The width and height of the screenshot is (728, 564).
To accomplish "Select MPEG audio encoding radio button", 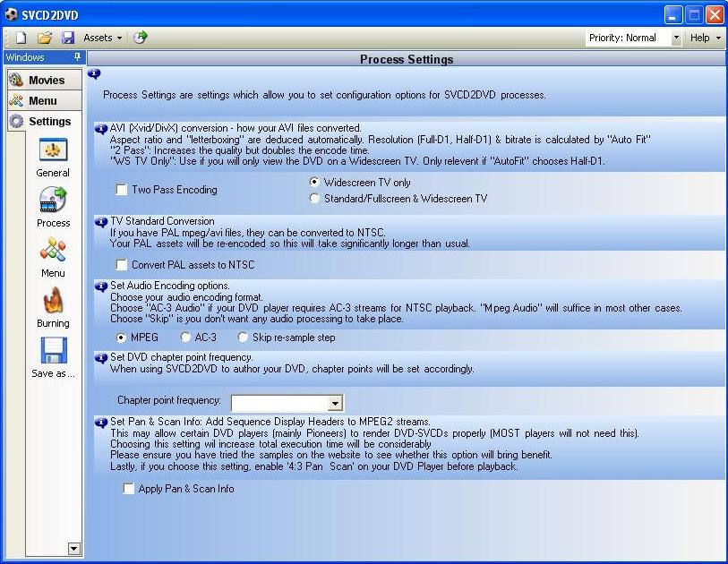I will pyautogui.click(x=121, y=338).
